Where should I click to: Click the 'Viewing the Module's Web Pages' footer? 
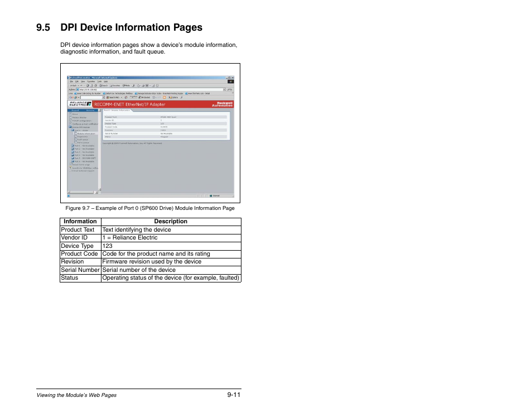[76, 395]
